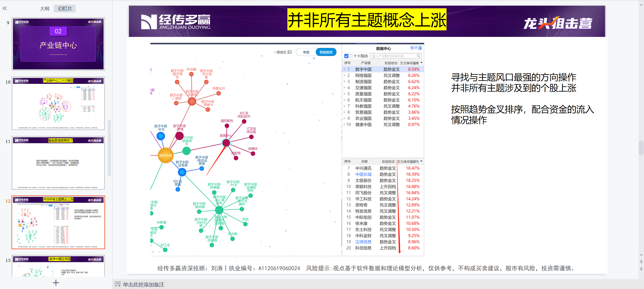This screenshot has height=289, width=644.
Task: Click the 龙头狙击营 logo graphic
Action: (558, 23)
